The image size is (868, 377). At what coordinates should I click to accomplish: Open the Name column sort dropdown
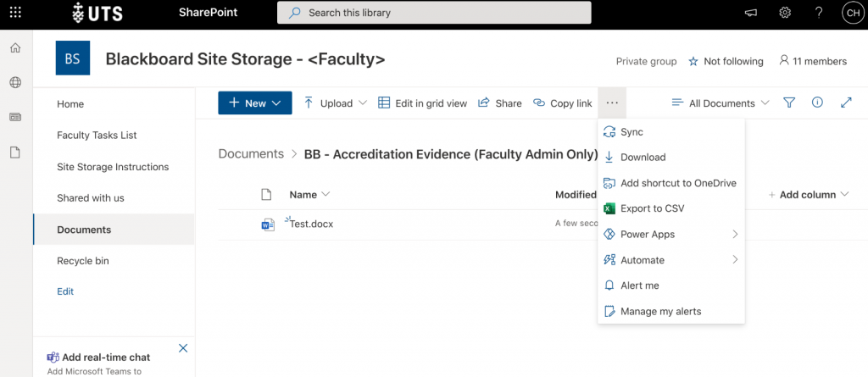pos(309,194)
